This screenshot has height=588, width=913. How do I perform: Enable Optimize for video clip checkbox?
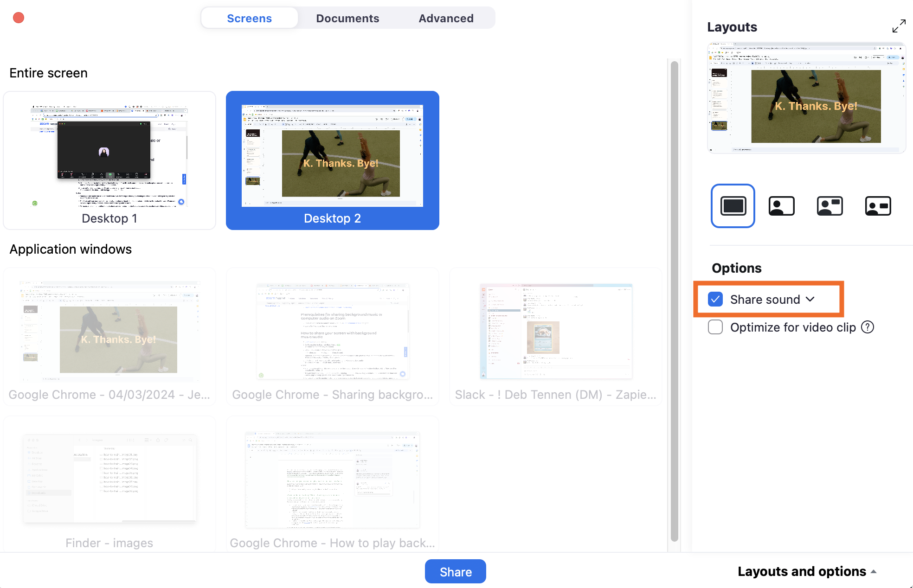pos(715,327)
